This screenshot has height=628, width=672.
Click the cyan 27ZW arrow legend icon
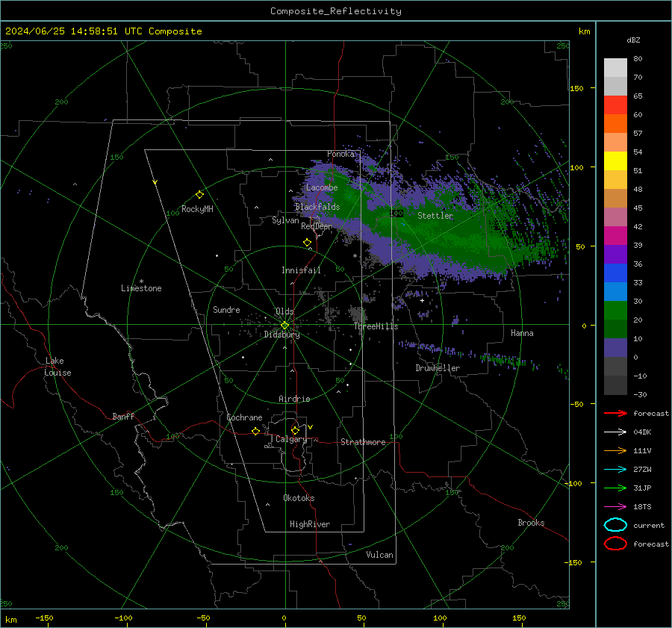(615, 470)
